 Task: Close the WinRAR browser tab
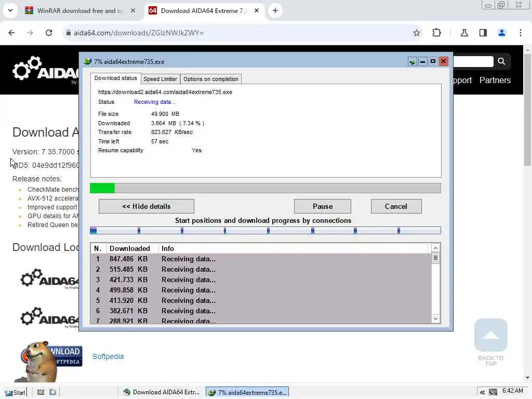pos(133,10)
